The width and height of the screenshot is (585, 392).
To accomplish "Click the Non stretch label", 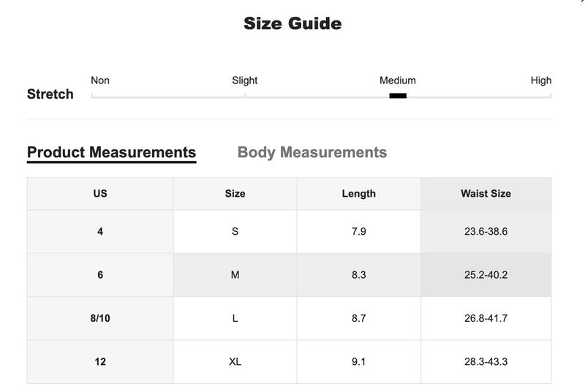I will click(100, 80).
